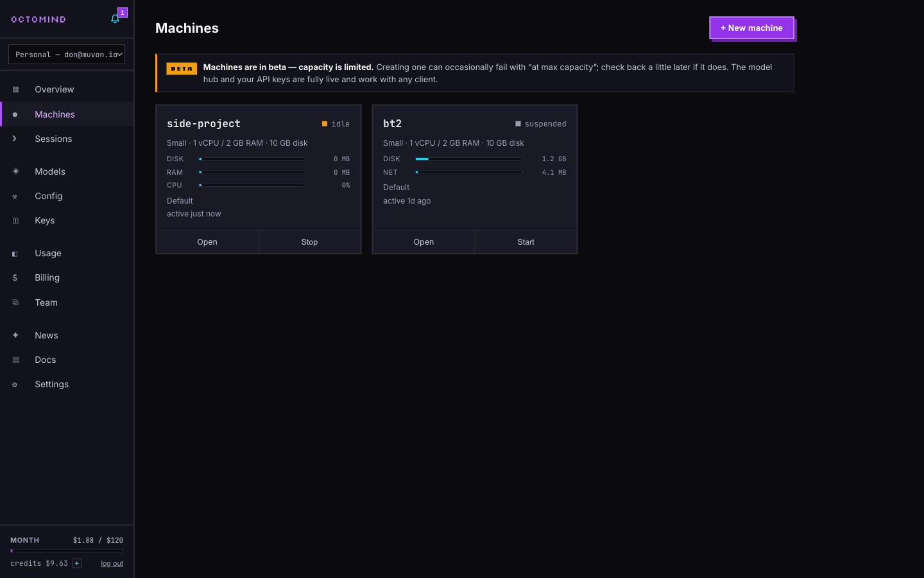Click side-project DISK usage bar
The width and height of the screenshot is (924, 578).
252,159
